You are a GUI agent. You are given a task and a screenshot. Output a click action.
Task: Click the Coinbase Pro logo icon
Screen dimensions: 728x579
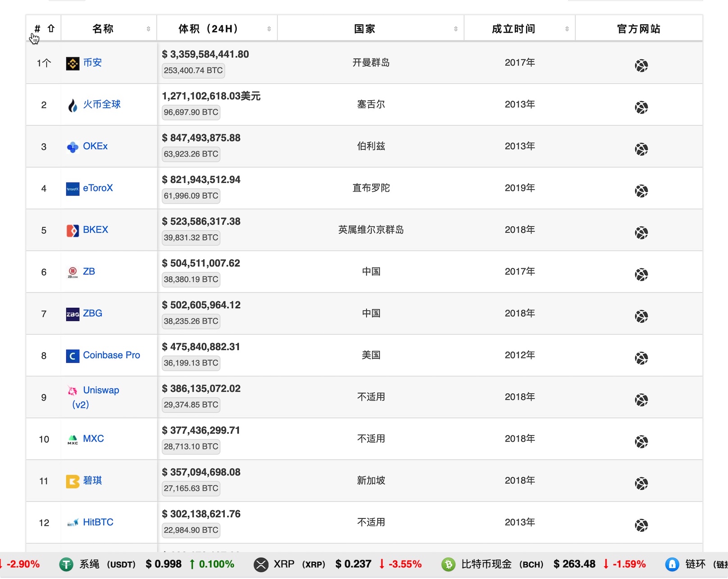pos(73,356)
